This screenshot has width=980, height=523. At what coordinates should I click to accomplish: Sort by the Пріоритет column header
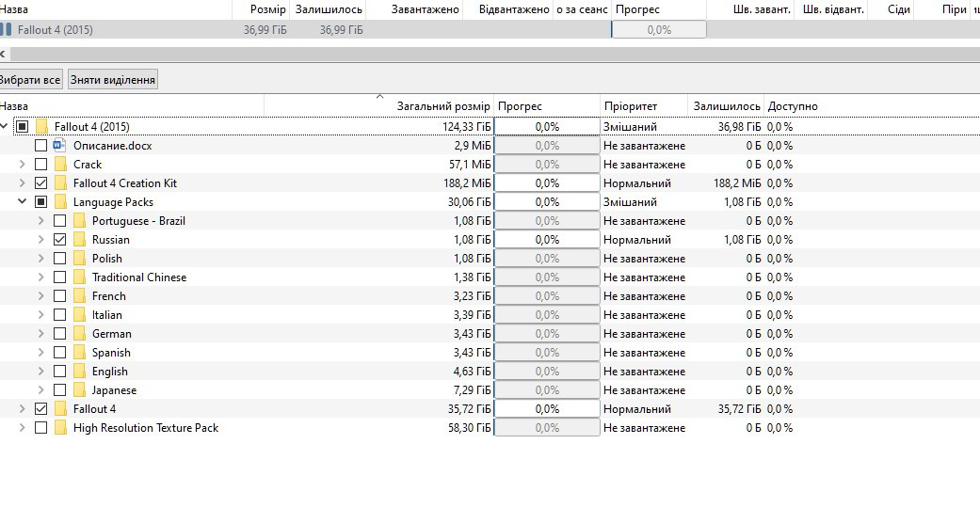coord(631,106)
